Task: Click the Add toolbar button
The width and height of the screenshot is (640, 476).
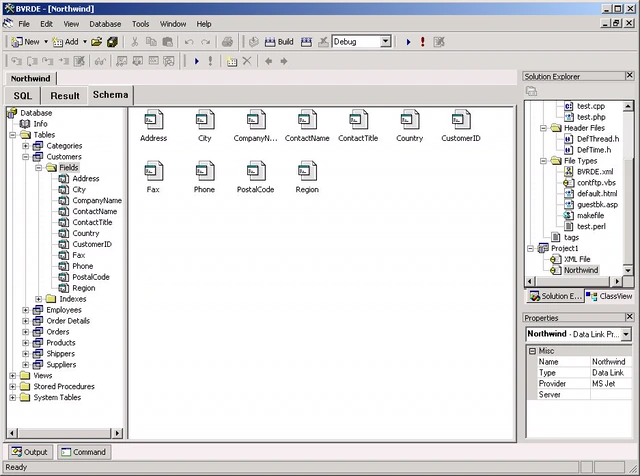Action: click(65, 42)
